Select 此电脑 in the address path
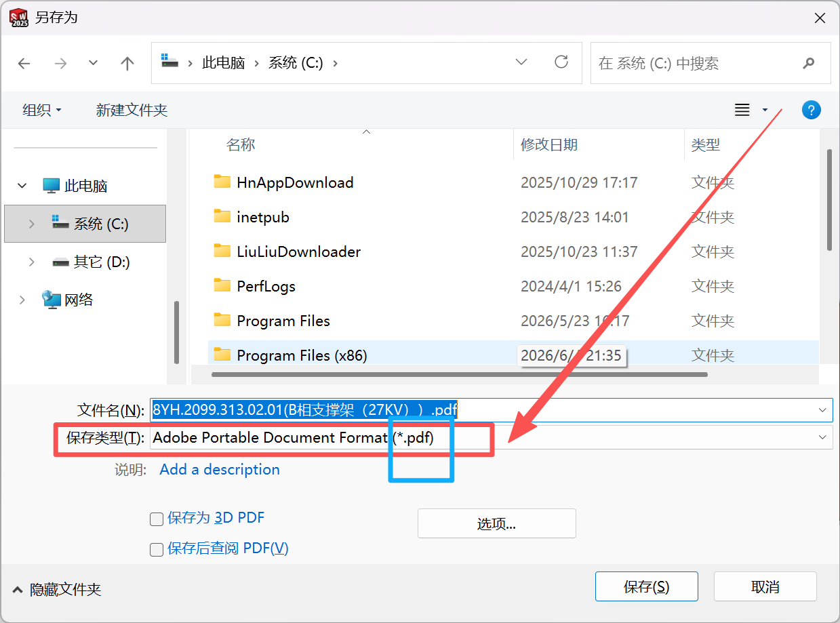This screenshot has height=623, width=840. click(224, 63)
